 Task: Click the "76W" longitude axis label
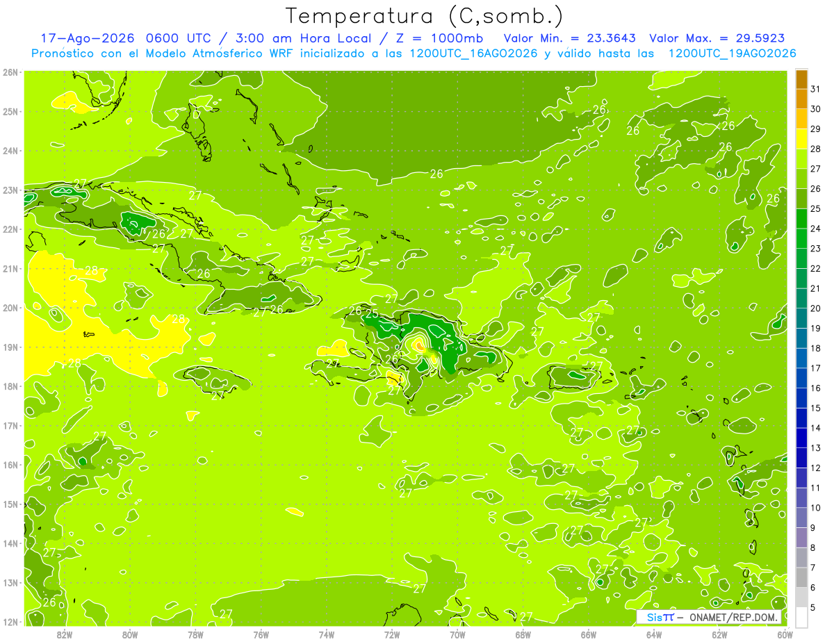click(261, 634)
